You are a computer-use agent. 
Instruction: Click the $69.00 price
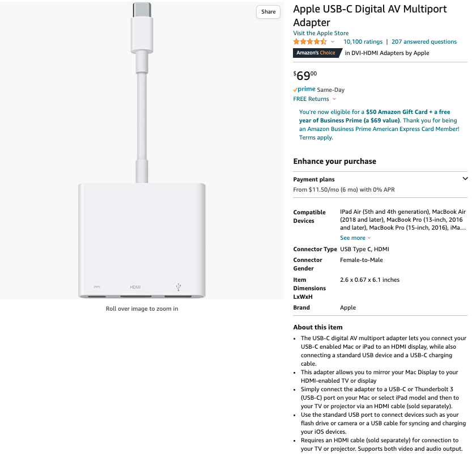305,76
